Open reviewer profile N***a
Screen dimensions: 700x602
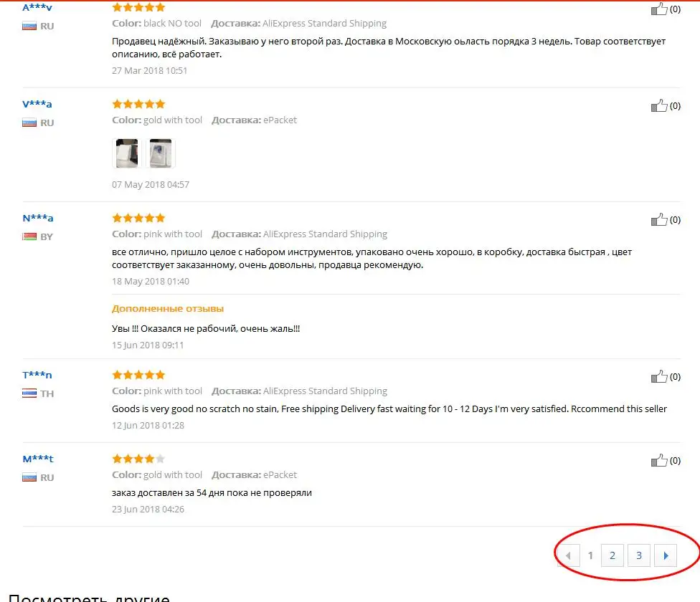[x=38, y=218]
